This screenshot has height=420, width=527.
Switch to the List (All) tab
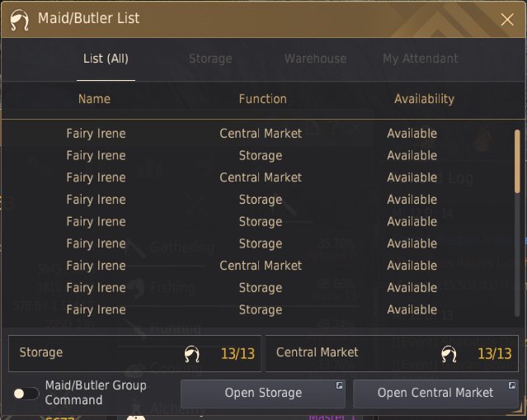tap(106, 59)
